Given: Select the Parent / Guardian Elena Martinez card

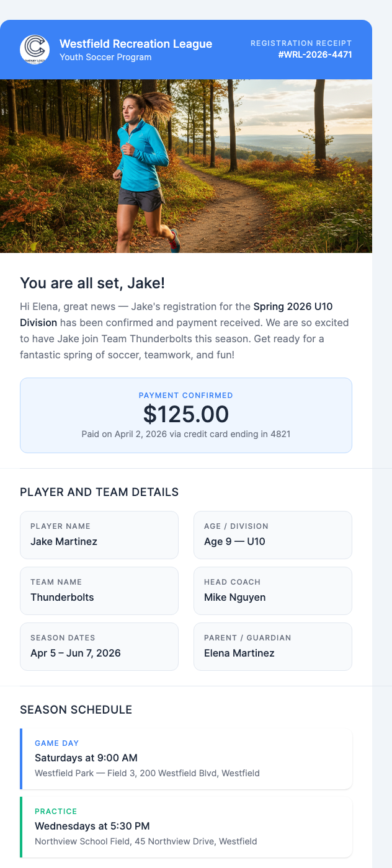Looking at the screenshot, I should click(x=273, y=646).
